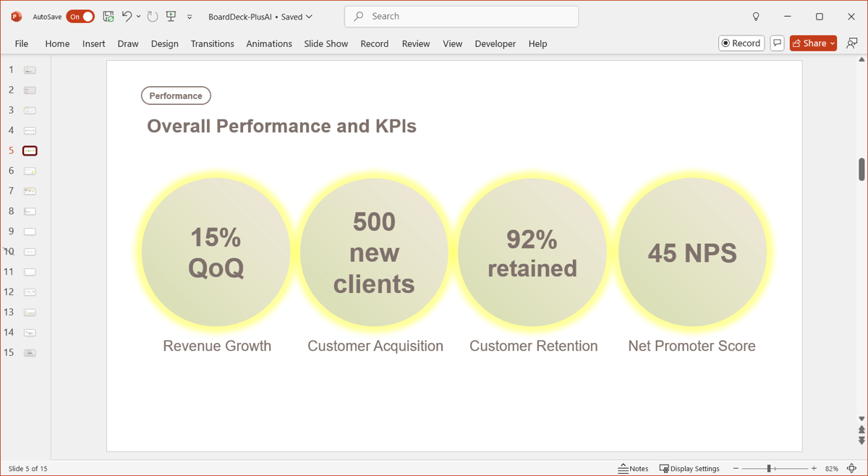Viewport: 868px width, 476px height.
Task: Select the 45 NPS circle
Action: pyautogui.click(x=692, y=252)
